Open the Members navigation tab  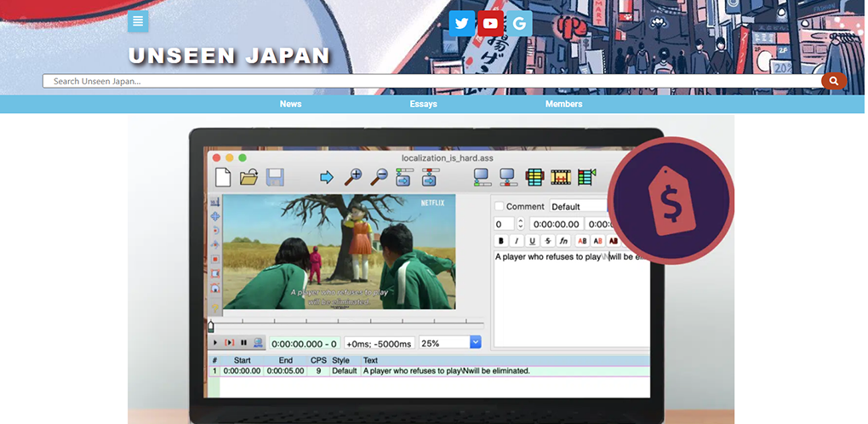tap(563, 104)
